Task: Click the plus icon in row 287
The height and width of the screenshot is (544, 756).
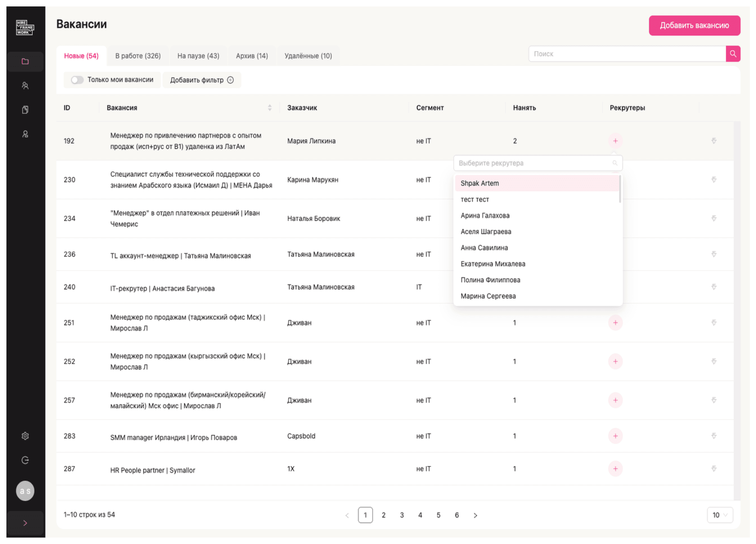Action: (x=615, y=468)
